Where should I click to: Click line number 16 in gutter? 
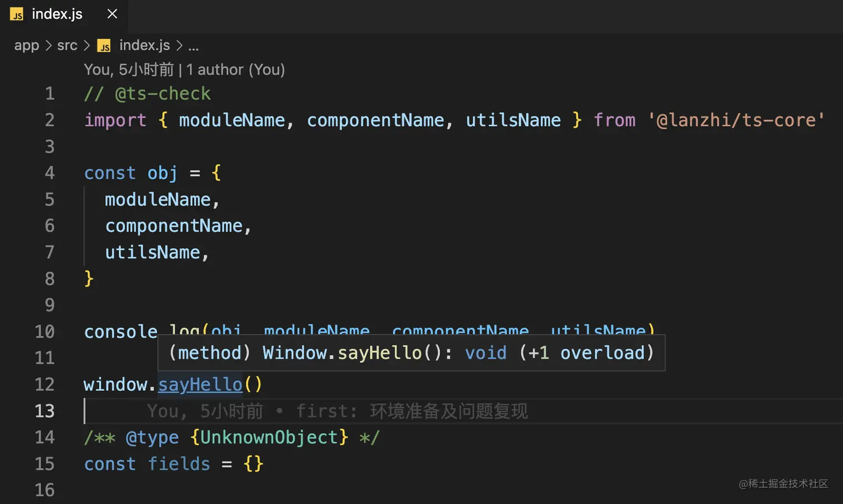tap(45, 490)
